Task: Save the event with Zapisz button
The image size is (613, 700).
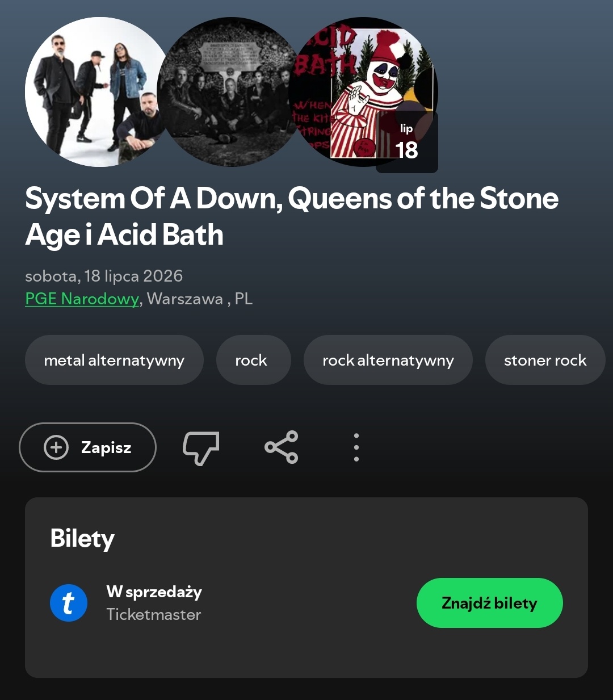Action: tap(88, 447)
